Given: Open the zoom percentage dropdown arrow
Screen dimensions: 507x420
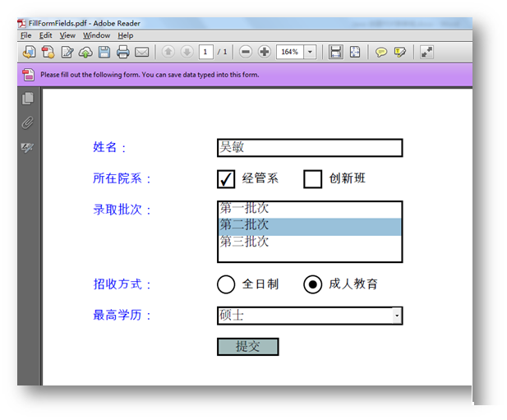Looking at the screenshot, I should click(310, 52).
